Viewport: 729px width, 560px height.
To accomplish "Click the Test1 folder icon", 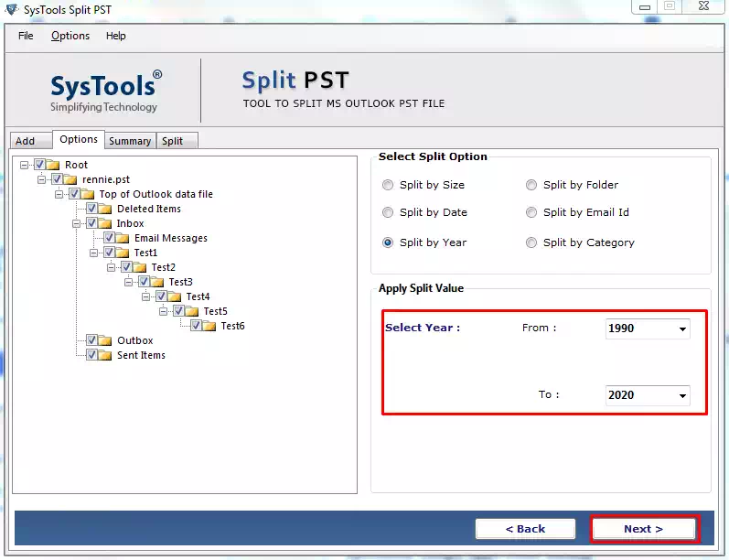I will click(x=123, y=253).
